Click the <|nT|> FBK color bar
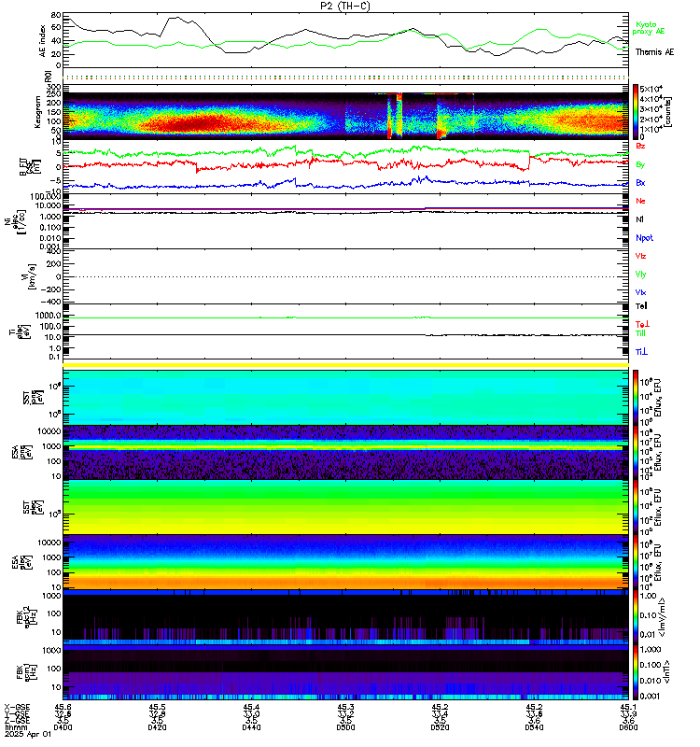The width and height of the screenshot is (700, 747). point(636,672)
